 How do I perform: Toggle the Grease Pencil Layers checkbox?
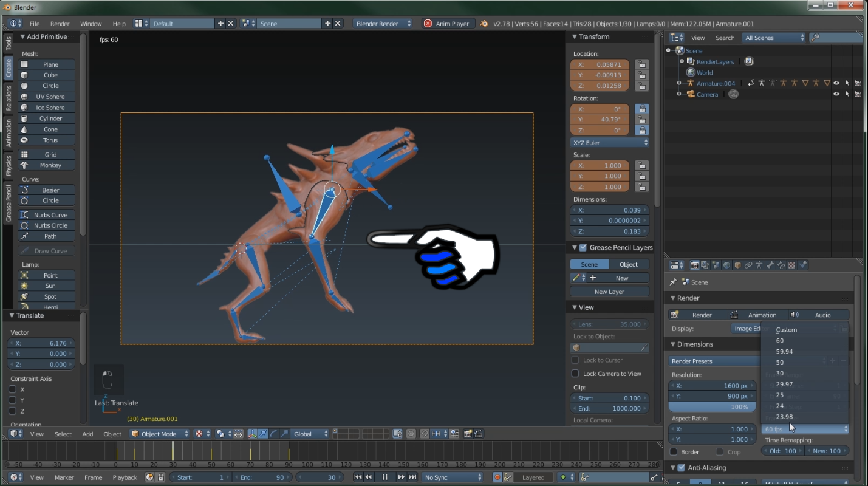583,247
